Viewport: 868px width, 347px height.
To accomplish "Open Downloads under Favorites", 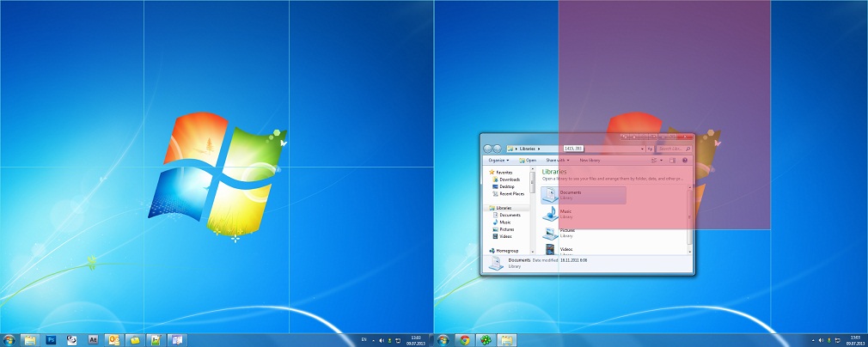I will click(506, 180).
